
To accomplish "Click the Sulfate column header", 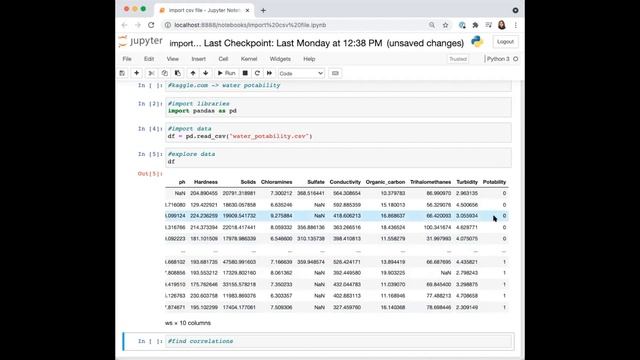I will (316, 182).
